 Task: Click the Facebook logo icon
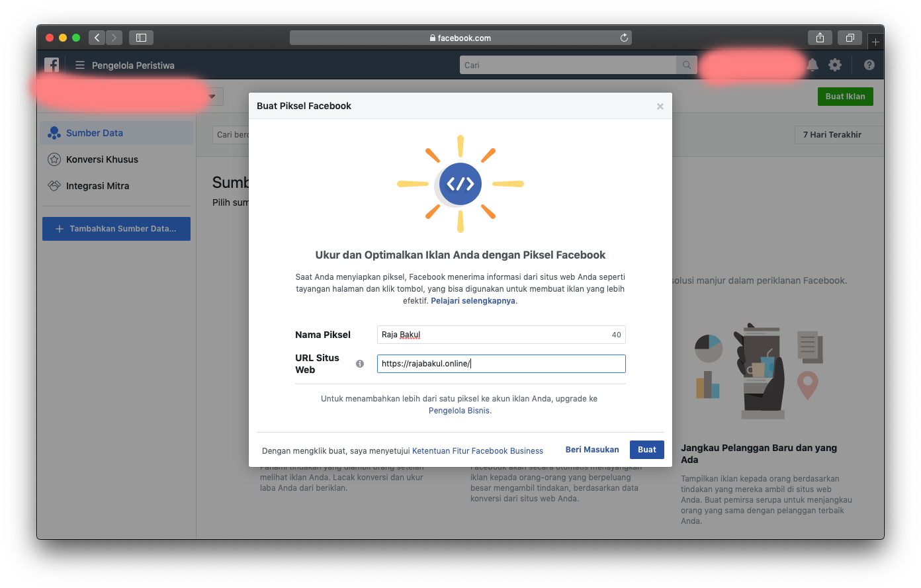52,65
